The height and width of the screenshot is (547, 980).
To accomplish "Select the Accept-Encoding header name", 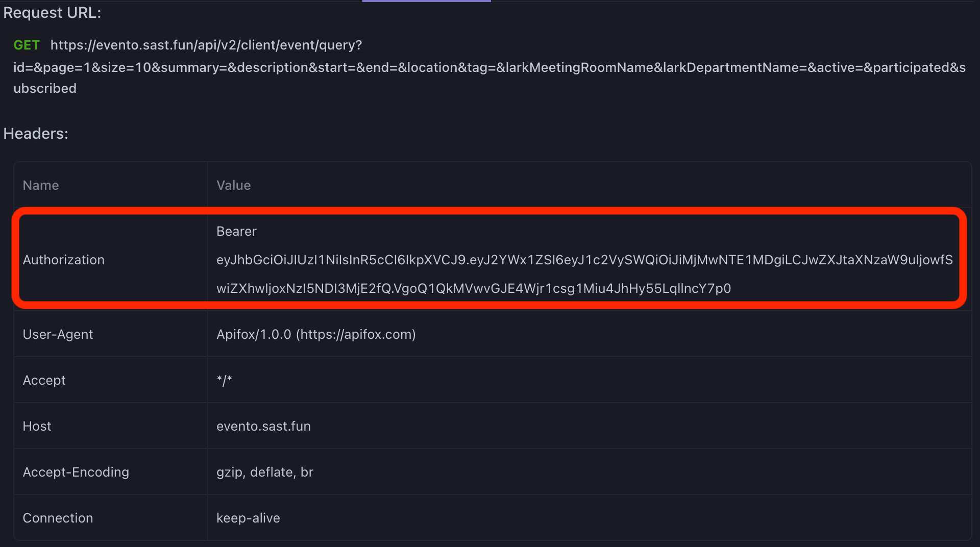I will coord(76,472).
